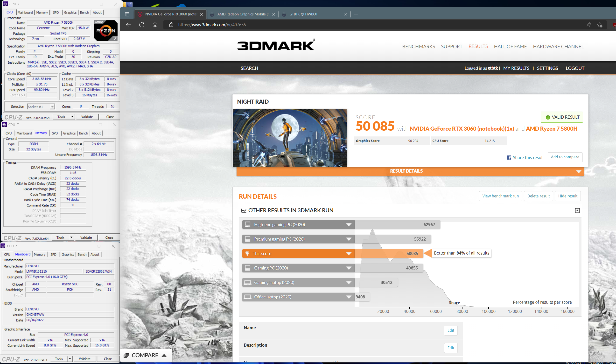View site security lock info
Viewport: 616px width, 364px height.
(x=171, y=25)
